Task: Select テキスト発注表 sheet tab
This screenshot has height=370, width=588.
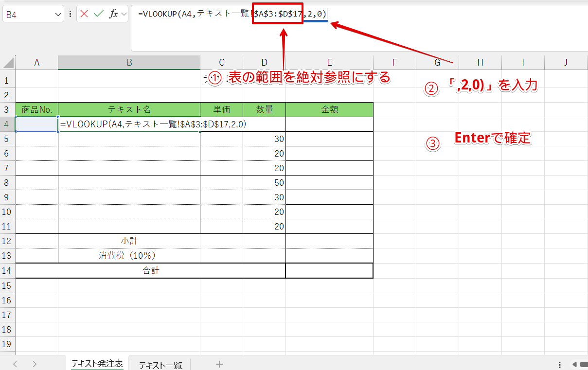Action: (x=97, y=364)
